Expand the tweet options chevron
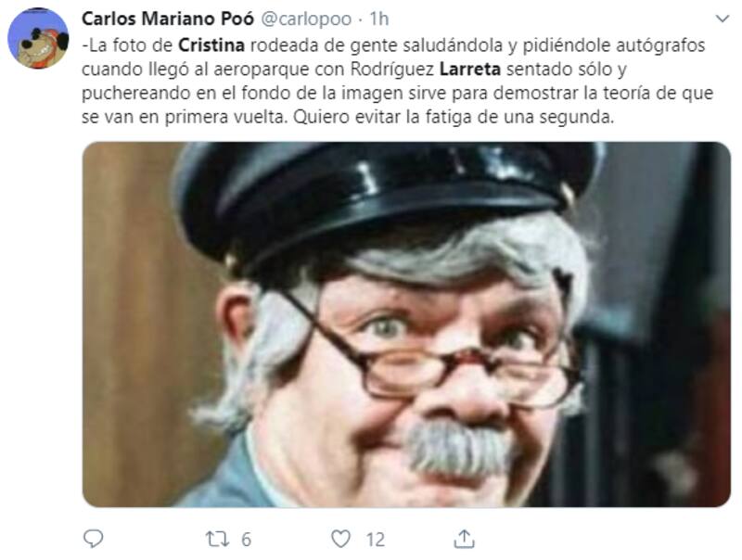Screen dimensions: 742x560 point(723,19)
